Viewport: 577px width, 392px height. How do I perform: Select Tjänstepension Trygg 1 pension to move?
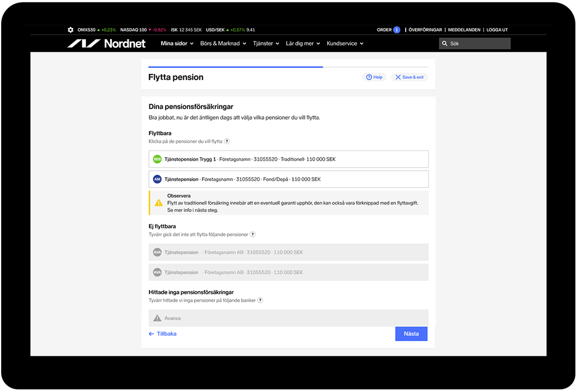(x=288, y=159)
